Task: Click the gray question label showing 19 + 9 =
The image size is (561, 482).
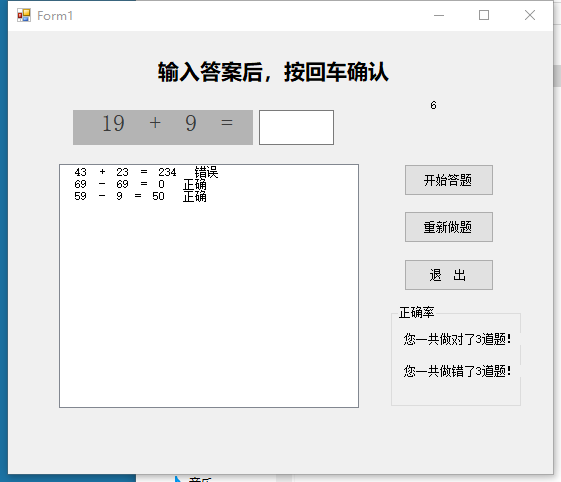Action: tap(163, 127)
